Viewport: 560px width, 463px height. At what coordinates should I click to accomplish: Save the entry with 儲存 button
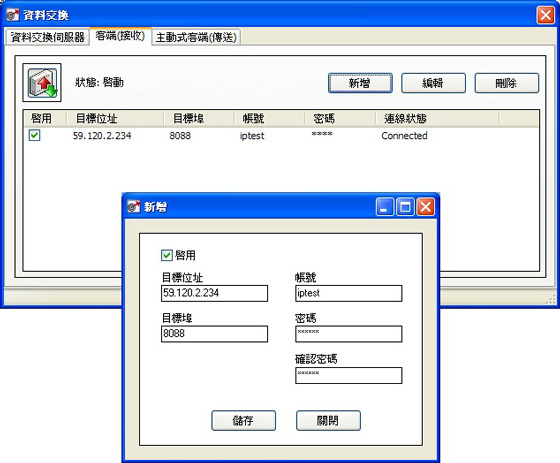[x=244, y=420]
